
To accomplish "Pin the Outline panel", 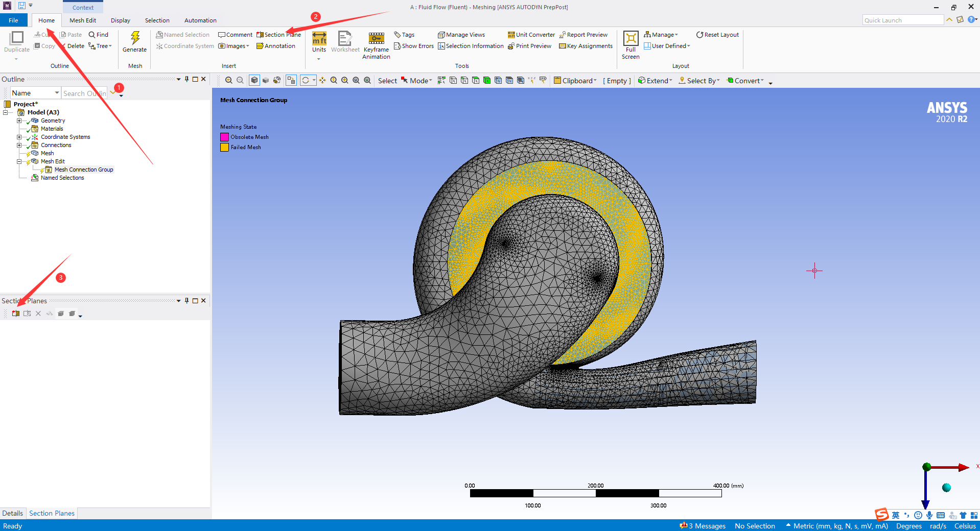I will (186, 79).
